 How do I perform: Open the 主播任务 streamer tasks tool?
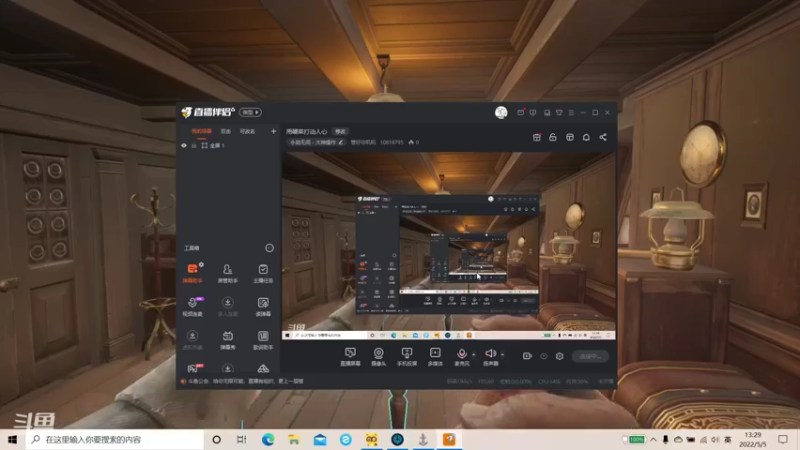coord(263,273)
